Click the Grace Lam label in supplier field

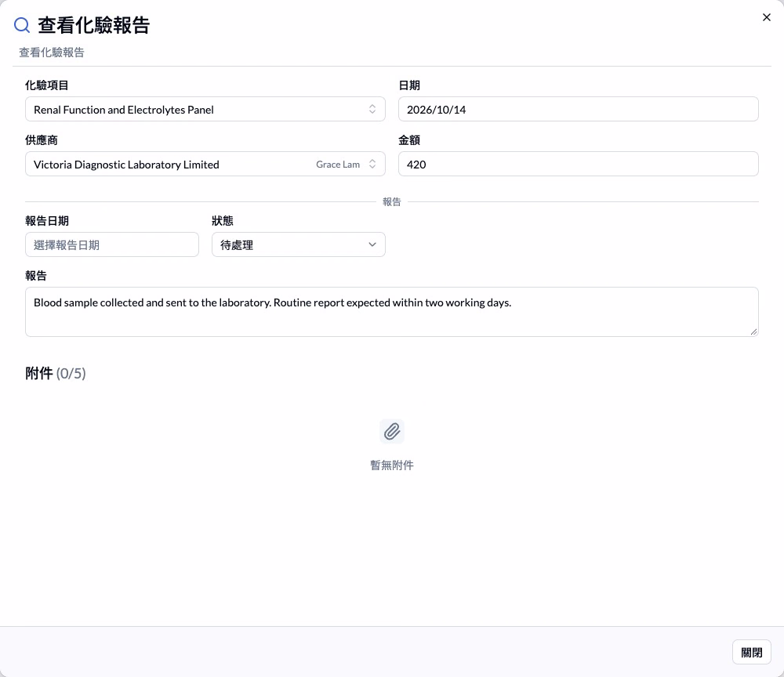337,165
